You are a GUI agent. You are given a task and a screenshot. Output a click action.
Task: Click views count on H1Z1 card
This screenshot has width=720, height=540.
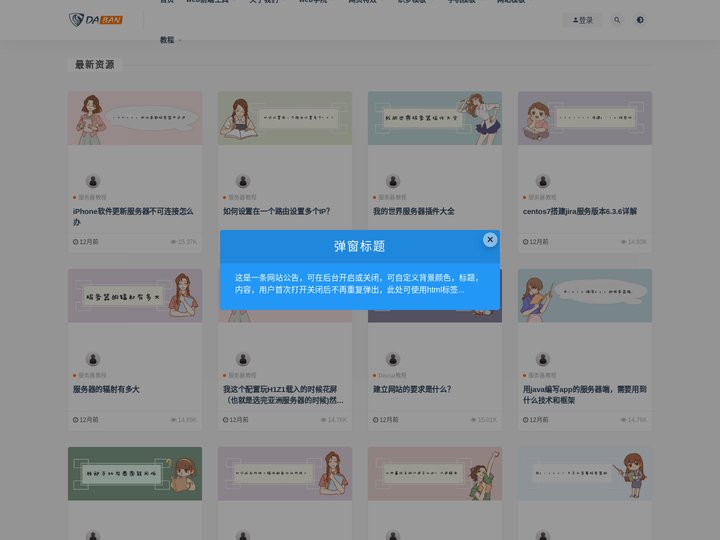[x=334, y=420]
